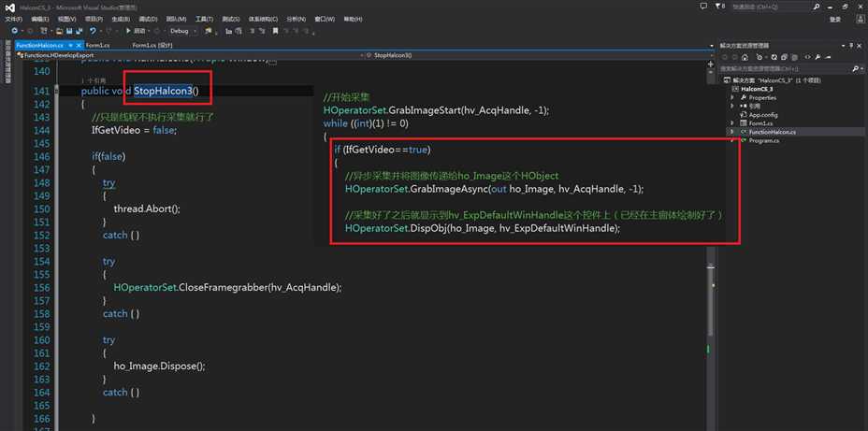The width and height of the screenshot is (868, 431).
Task: Click the New Project toolbar icon
Action: [44, 31]
